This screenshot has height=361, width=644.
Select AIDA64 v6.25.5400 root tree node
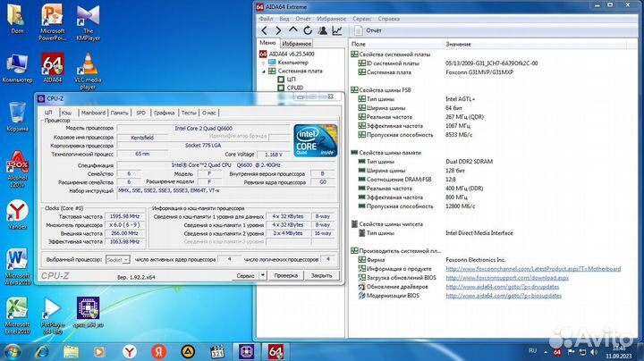coord(287,54)
